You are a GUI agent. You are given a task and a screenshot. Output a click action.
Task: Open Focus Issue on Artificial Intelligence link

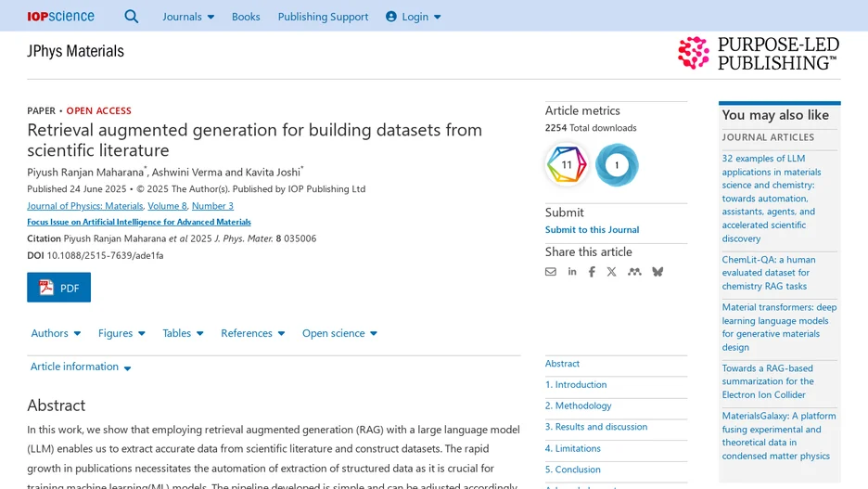coord(139,222)
